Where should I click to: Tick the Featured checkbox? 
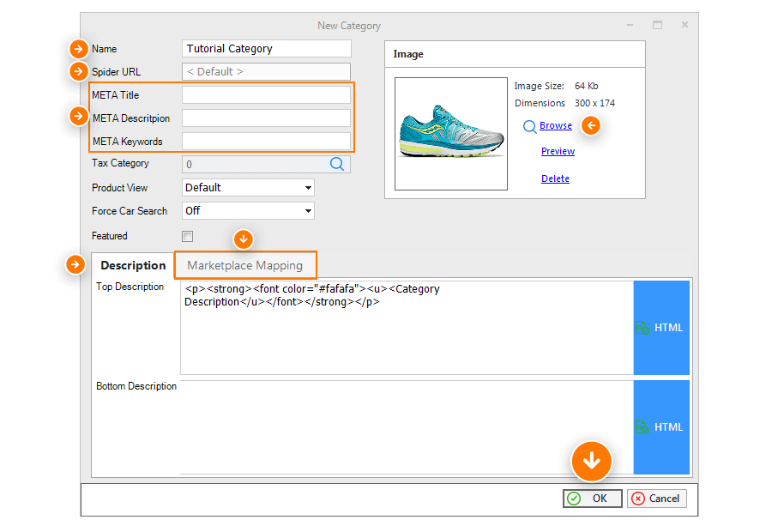pos(188,237)
